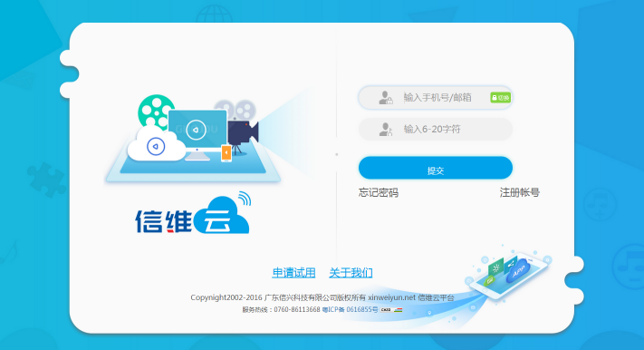
Task: Focus the 输入手机号/邮箱 input field
Action: 436,97
